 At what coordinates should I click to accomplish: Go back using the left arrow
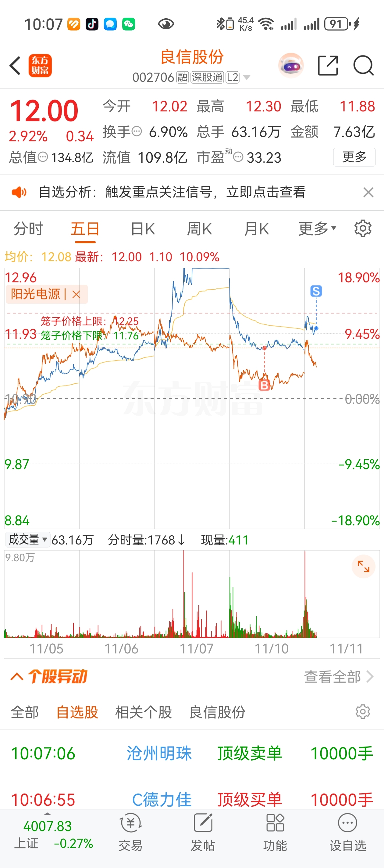[15, 65]
